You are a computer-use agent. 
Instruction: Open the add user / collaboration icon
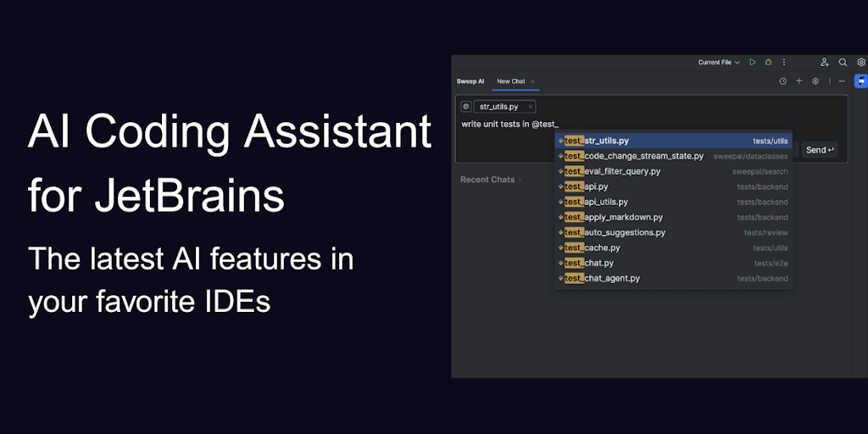click(825, 63)
